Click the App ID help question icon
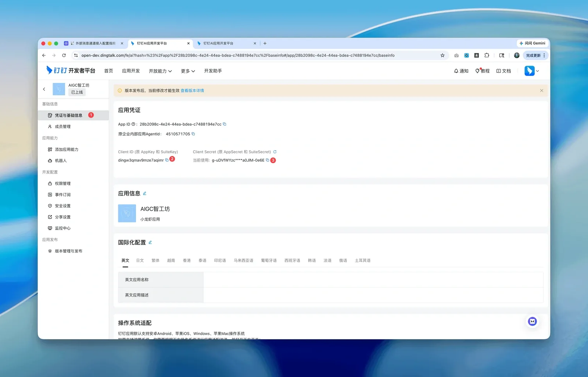The width and height of the screenshot is (588, 377). pyautogui.click(x=133, y=124)
